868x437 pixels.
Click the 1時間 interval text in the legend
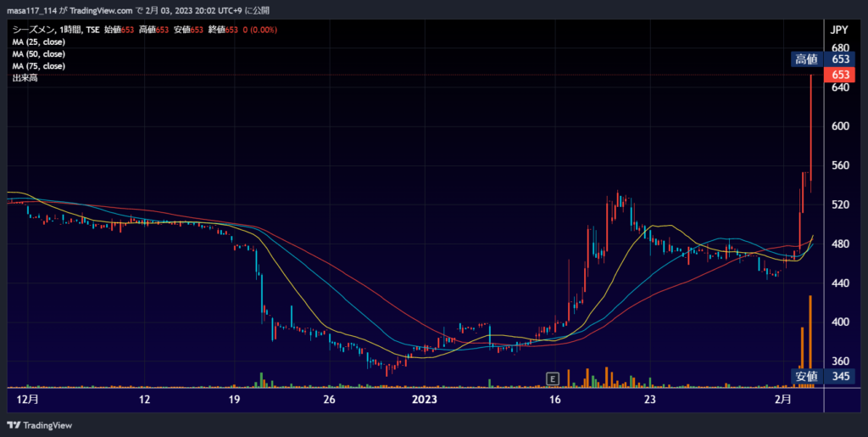[70, 30]
